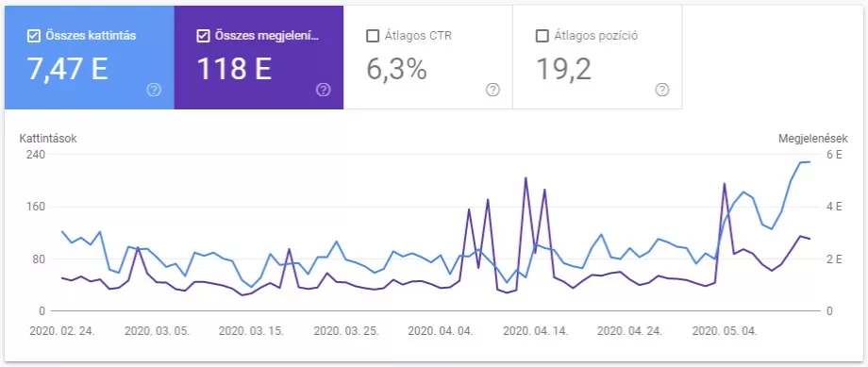Click the 2020. 04. 04. date label

tap(441, 331)
